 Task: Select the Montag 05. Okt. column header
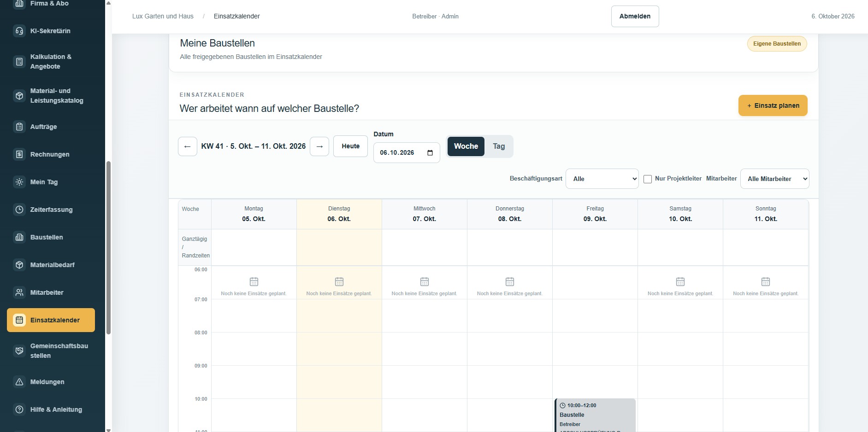click(x=254, y=214)
